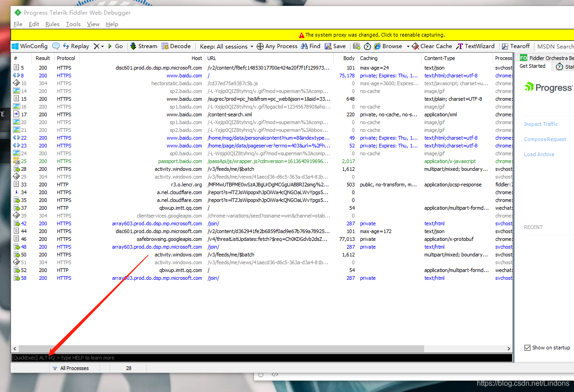Select session 25 JS script icon
Viewport: 574px width, 392px height.
pyautogui.click(x=17, y=161)
